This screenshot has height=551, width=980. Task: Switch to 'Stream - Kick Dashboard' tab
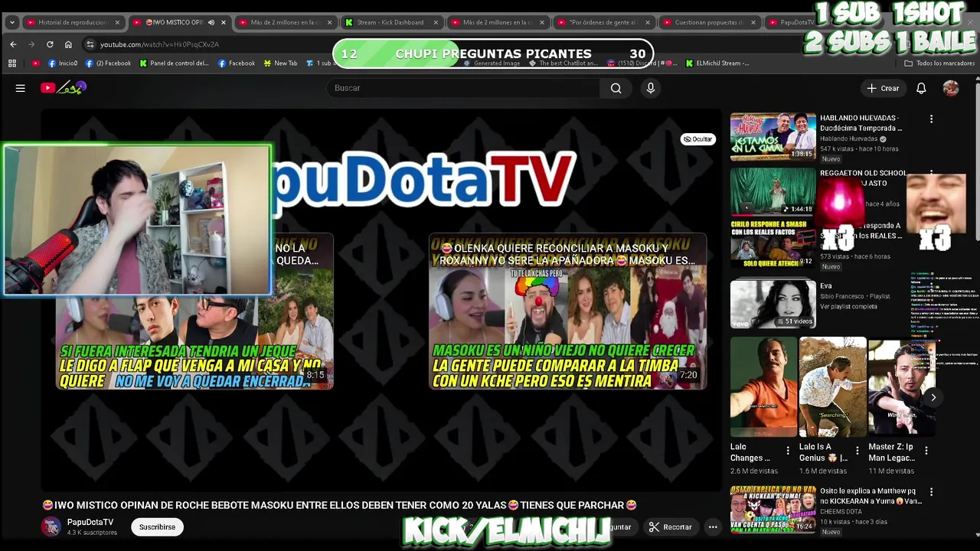pyautogui.click(x=390, y=22)
